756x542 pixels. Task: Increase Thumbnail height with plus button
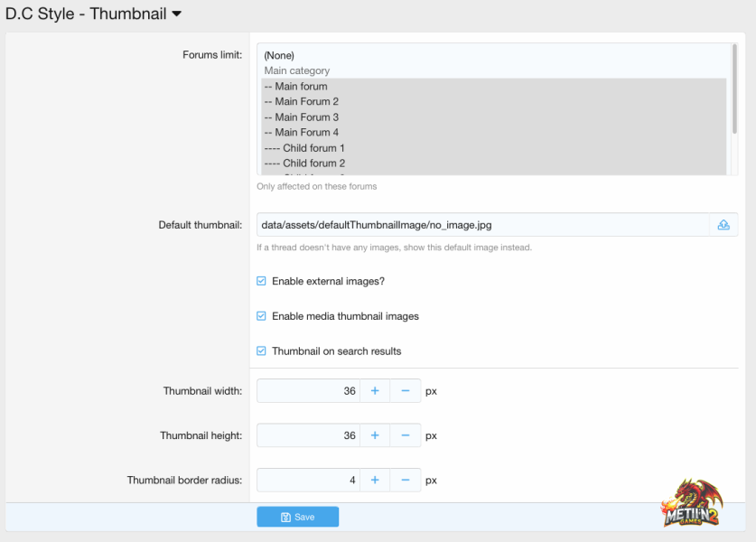click(375, 435)
